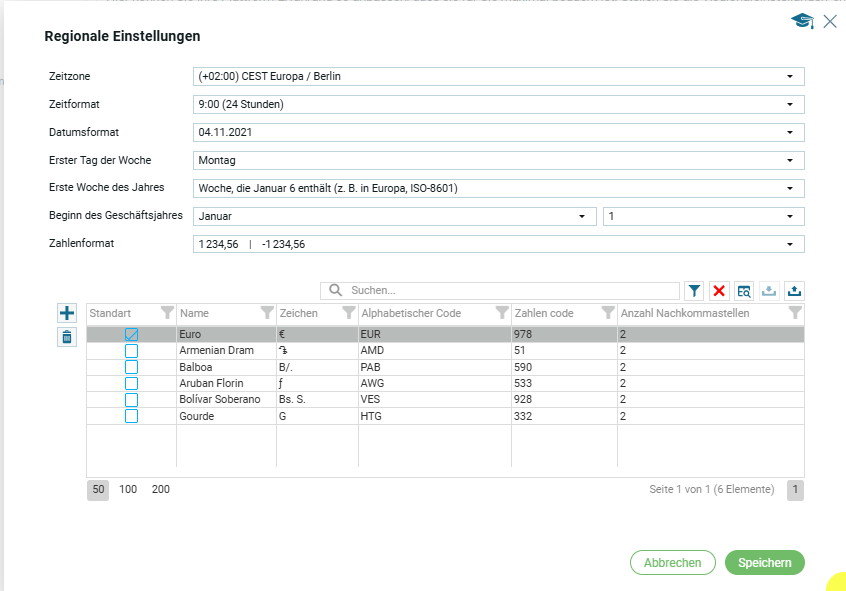
Task: Delete the selected currency with the trash icon
Action: click(66, 337)
